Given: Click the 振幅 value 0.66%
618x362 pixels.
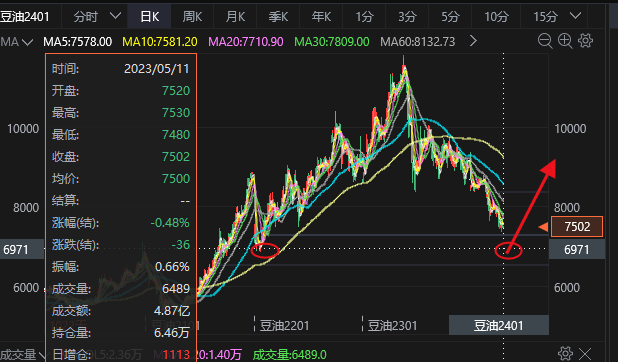Looking at the screenshot, I should (x=173, y=267).
